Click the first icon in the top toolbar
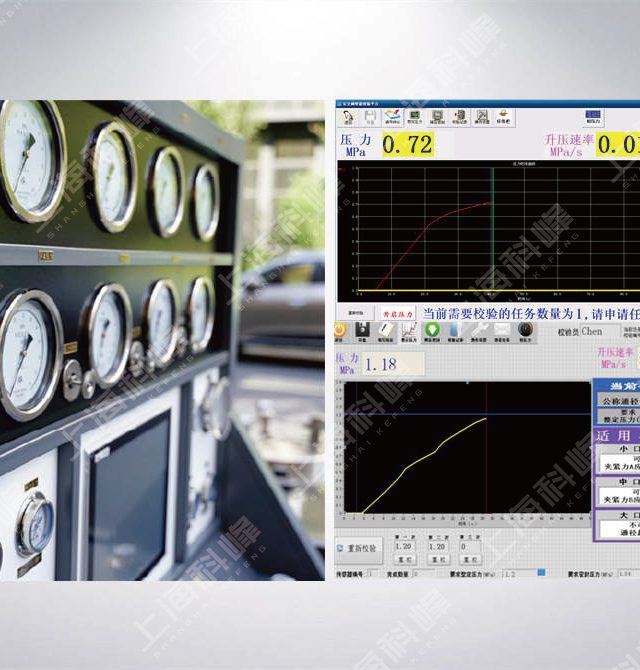This screenshot has width=640, height=670. (x=347, y=117)
